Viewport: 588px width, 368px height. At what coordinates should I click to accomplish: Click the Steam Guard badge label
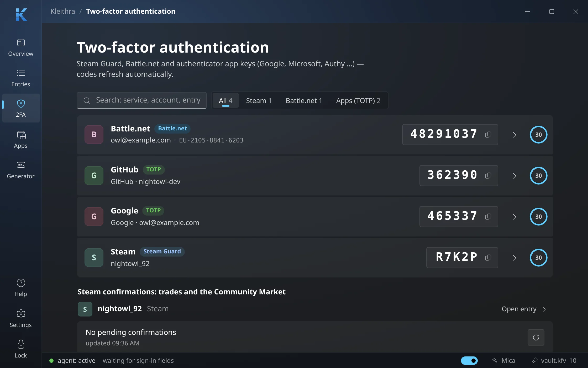click(x=162, y=252)
